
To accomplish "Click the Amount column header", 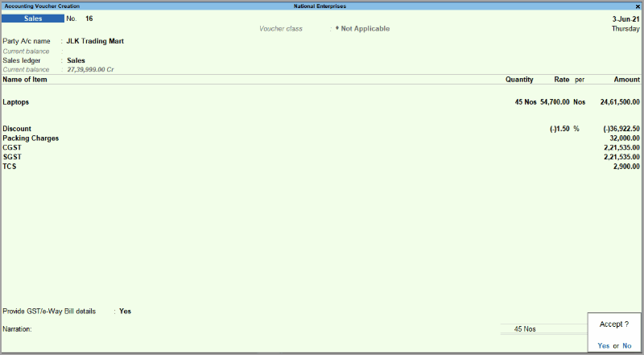I will coord(627,80).
